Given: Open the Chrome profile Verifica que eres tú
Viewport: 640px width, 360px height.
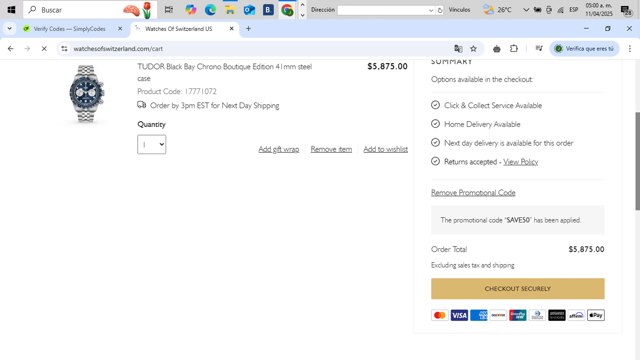Looking at the screenshot, I should [584, 49].
